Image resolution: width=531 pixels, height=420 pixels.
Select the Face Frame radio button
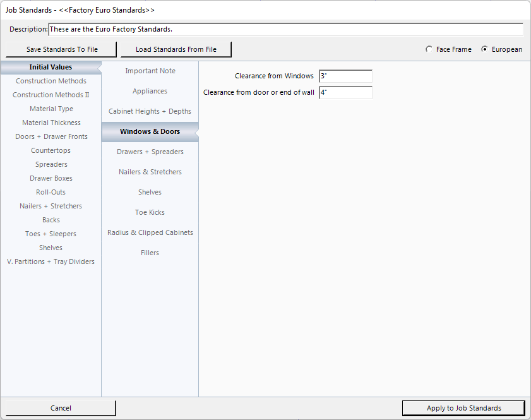(429, 49)
